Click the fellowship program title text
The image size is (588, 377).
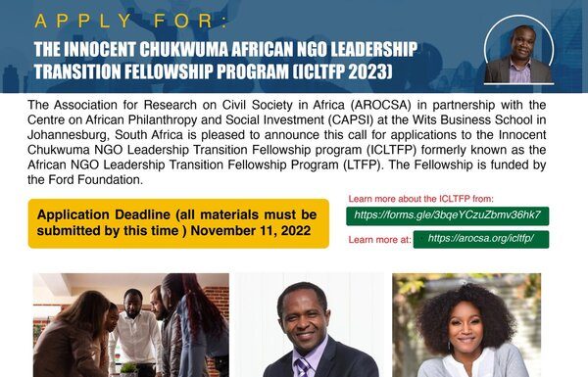(x=225, y=60)
